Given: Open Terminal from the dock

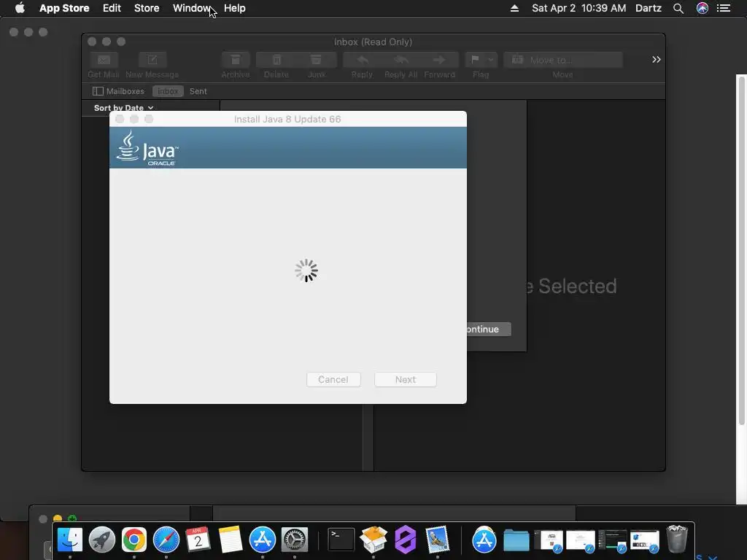Looking at the screenshot, I should [341, 540].
